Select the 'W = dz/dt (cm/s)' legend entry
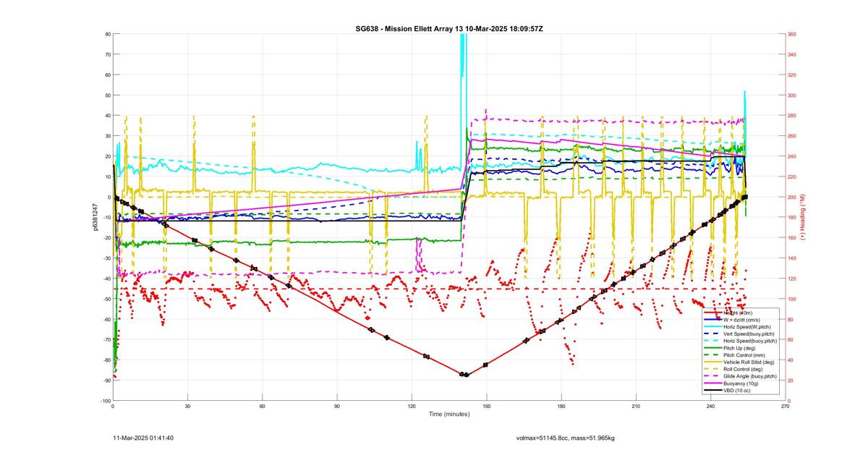This screenshot has width=868, height=450. click(x=732, y=320)
